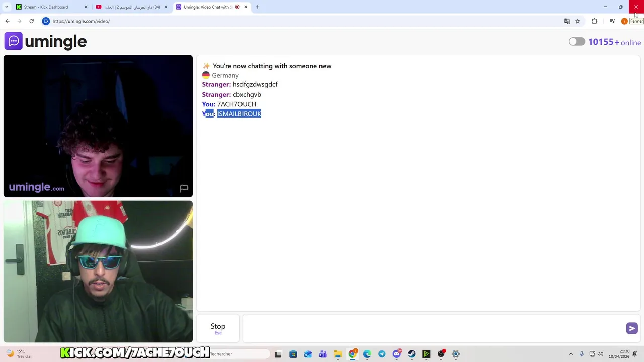Click the microphone tray icon
The width and height of the screenshot is (644, 362).
pos(582,354)
